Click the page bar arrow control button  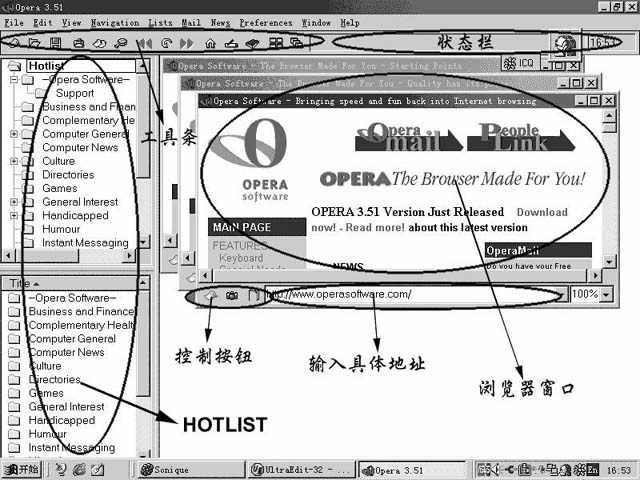pyautogui.click(x=211, y=295)
